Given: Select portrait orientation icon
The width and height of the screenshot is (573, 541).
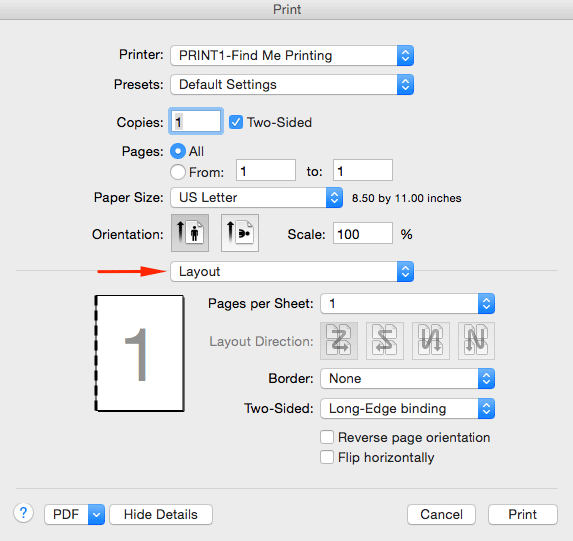Looking at the screenshot, I should pyautogui.click(x=190, y=233).
